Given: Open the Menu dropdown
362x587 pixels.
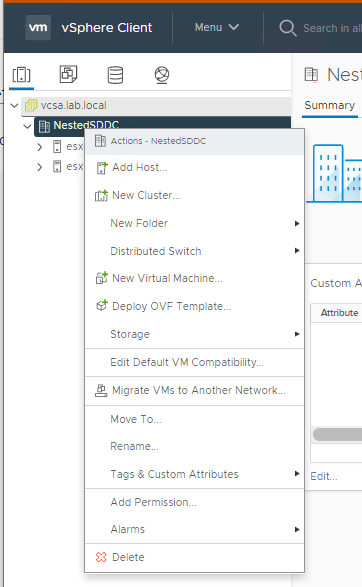Looking at the screenshot, I should (217, 27).
